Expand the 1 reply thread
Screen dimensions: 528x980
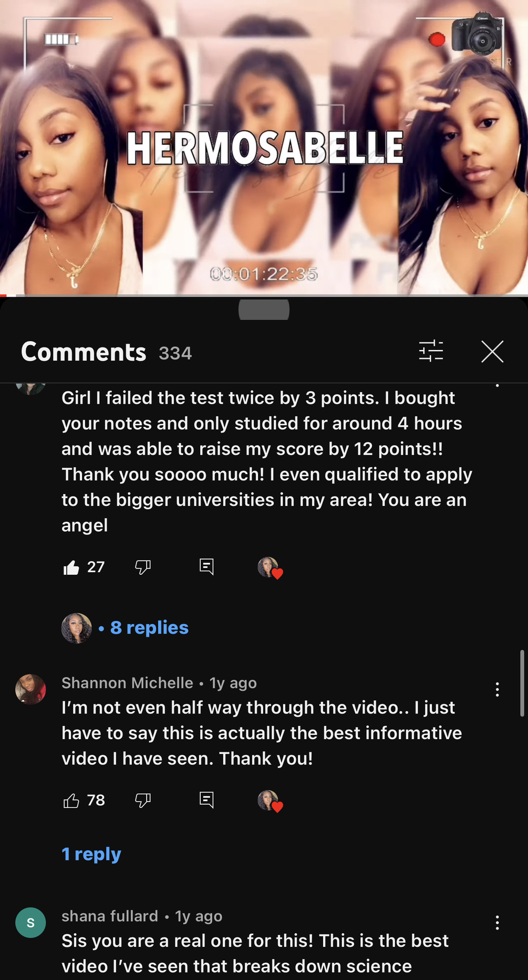[91, 854]
